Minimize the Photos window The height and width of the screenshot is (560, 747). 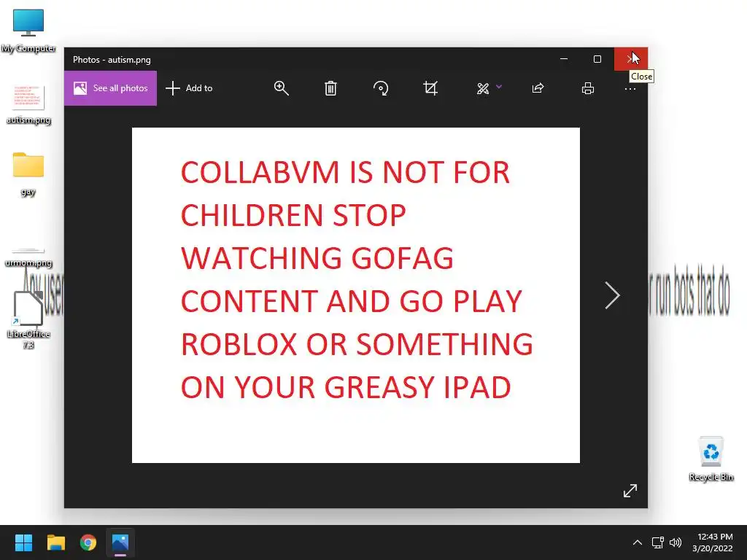pyautogui.click(x=564, y=59)
